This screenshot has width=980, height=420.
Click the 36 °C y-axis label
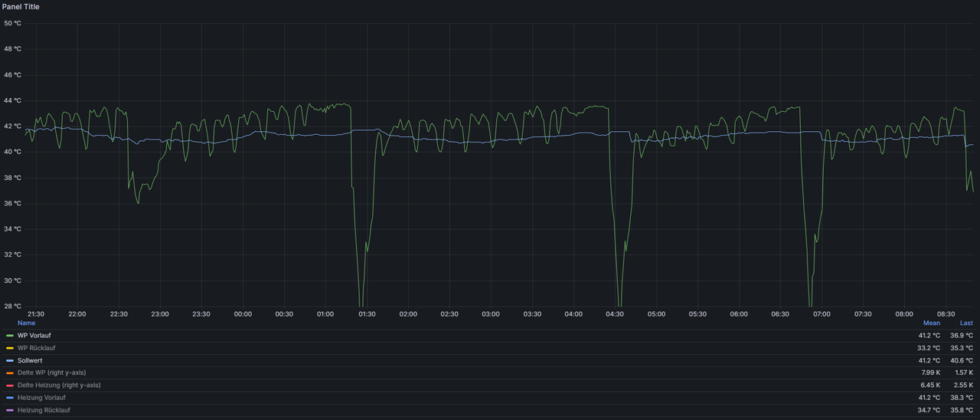12,203
